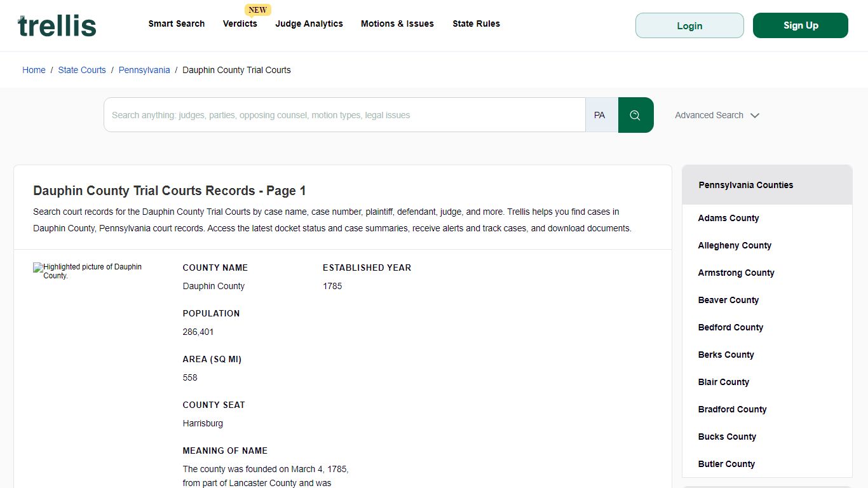Click Dauphin County Trial Courts breadcrumb text
Image resolution: width=868 pixels, height=488 pixels.
236,70
